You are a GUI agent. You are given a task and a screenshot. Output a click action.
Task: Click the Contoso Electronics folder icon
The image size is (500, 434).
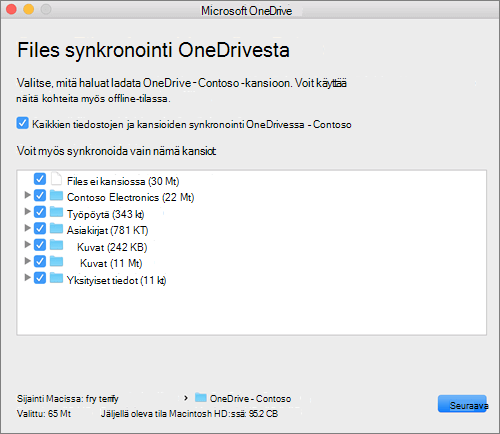(x=56, y=195)
